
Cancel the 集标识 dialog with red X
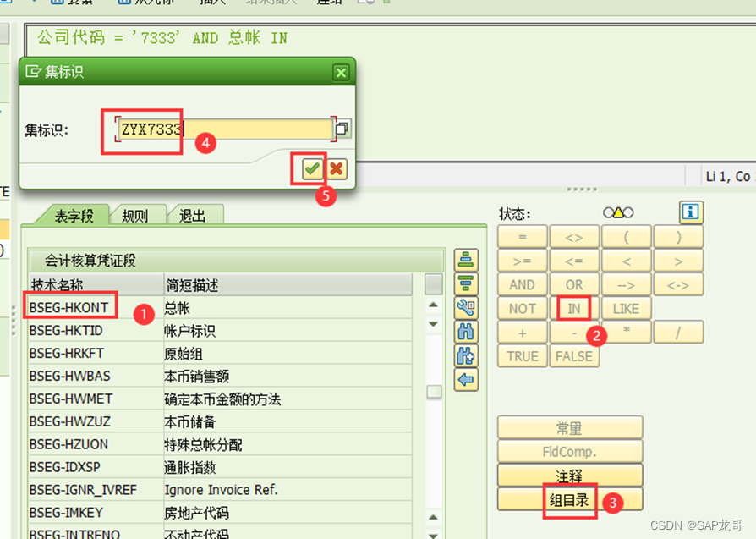(337, 168)
